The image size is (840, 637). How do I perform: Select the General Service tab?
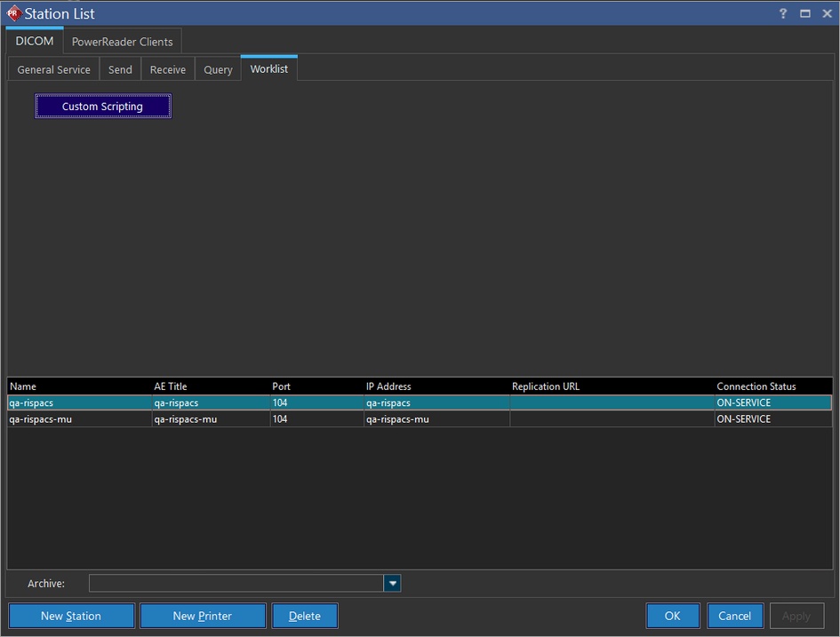[x=53, y=69]
